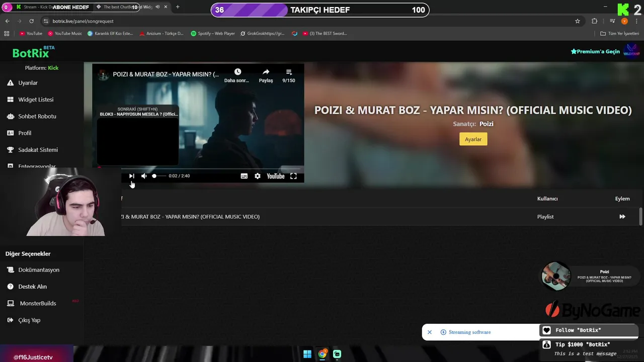Bookmark this page with star icon
The width and height of the screenshot is (644, 362).
click(x=578, y=21)
